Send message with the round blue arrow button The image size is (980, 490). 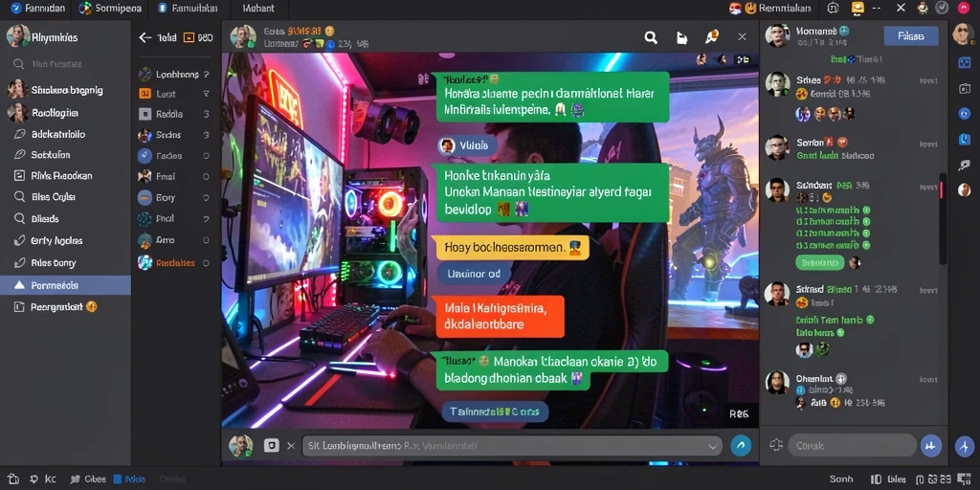click(741, 446)
